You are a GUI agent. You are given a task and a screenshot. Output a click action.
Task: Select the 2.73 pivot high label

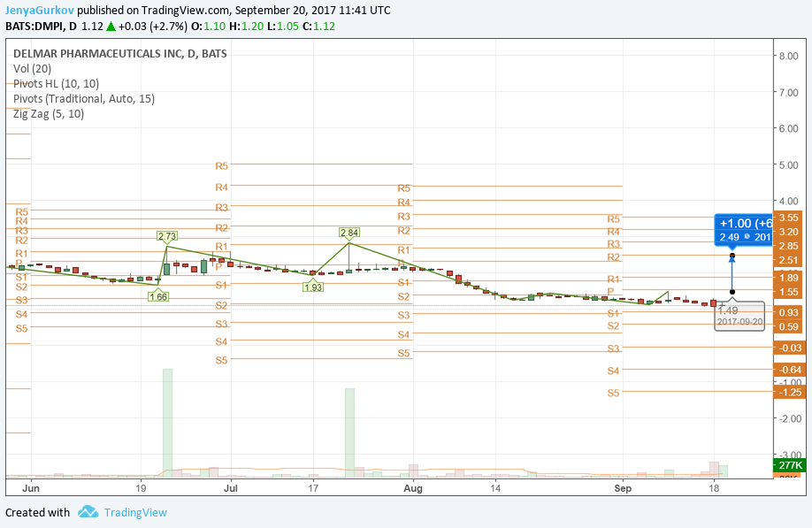(x=167, y=236)
